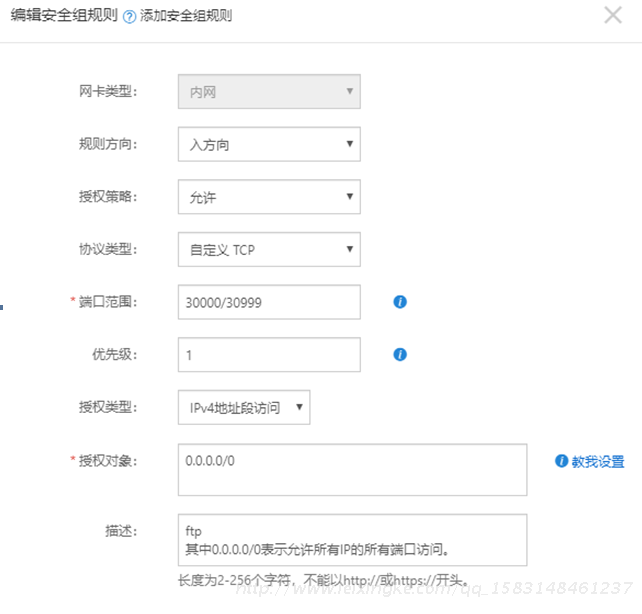
Task: Click the 授权对象 required field label
Action: click(107, 460)
